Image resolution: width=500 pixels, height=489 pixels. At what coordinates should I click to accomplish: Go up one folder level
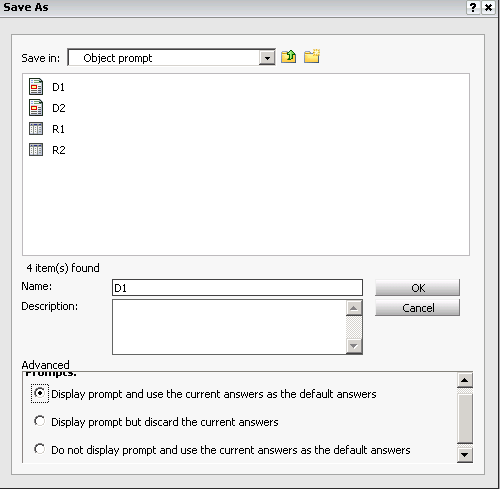(x=288, y=57)
